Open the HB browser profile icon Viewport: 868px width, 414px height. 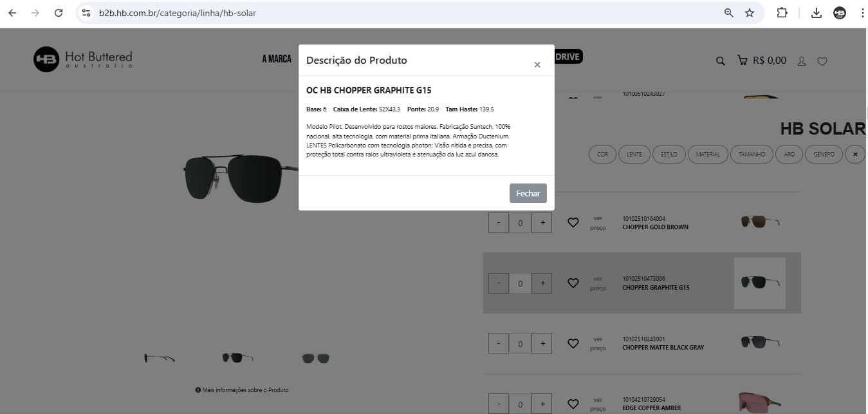point(840,13)
